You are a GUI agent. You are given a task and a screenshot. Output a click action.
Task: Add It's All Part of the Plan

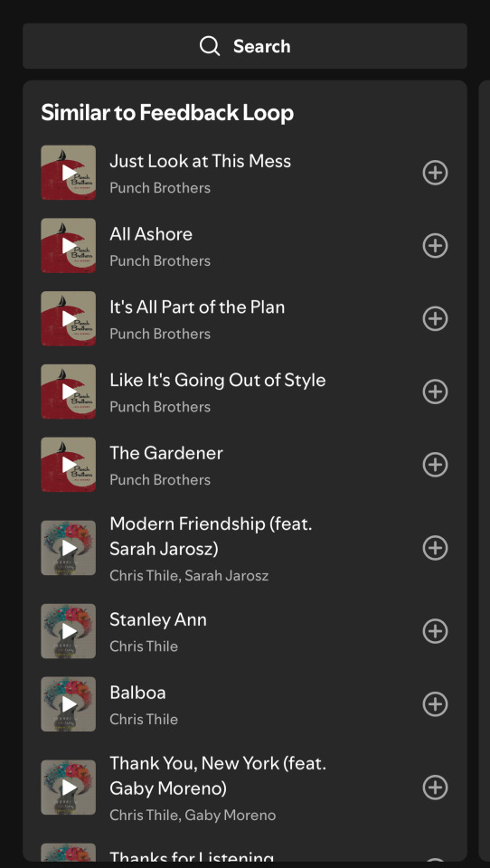[435, 319]
